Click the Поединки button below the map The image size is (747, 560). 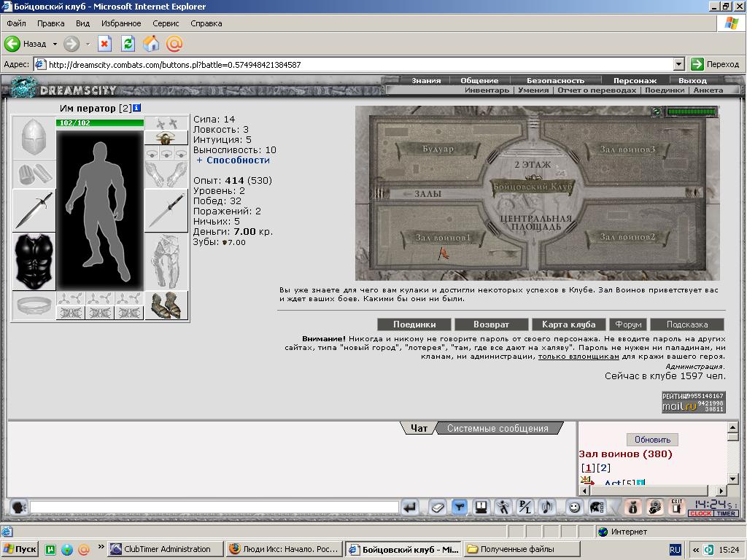tap(414, 324)
